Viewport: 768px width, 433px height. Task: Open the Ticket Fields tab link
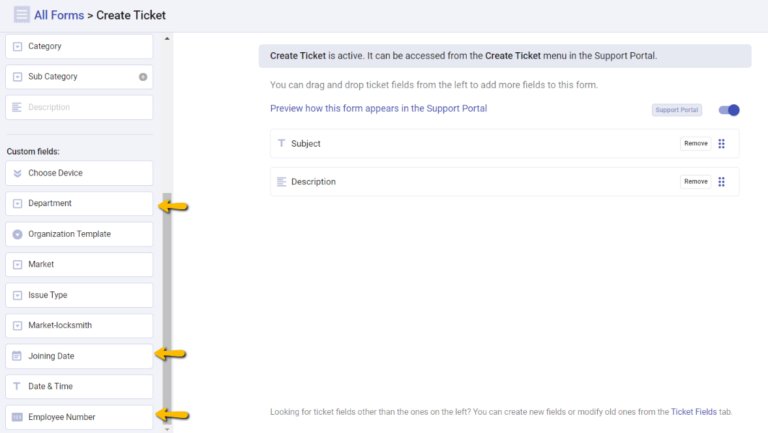694,412
